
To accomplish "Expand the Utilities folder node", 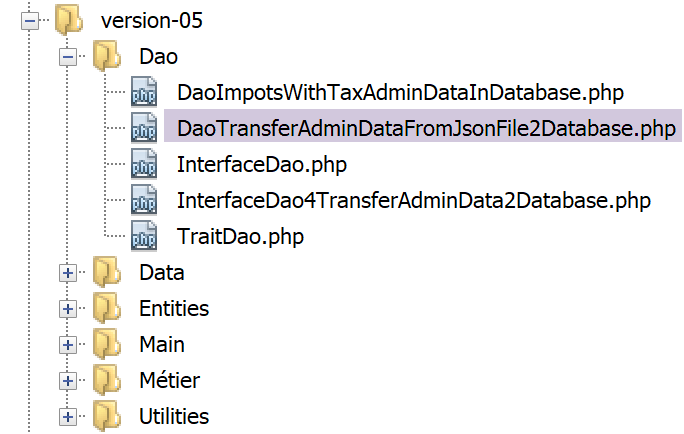I will 68,416.
